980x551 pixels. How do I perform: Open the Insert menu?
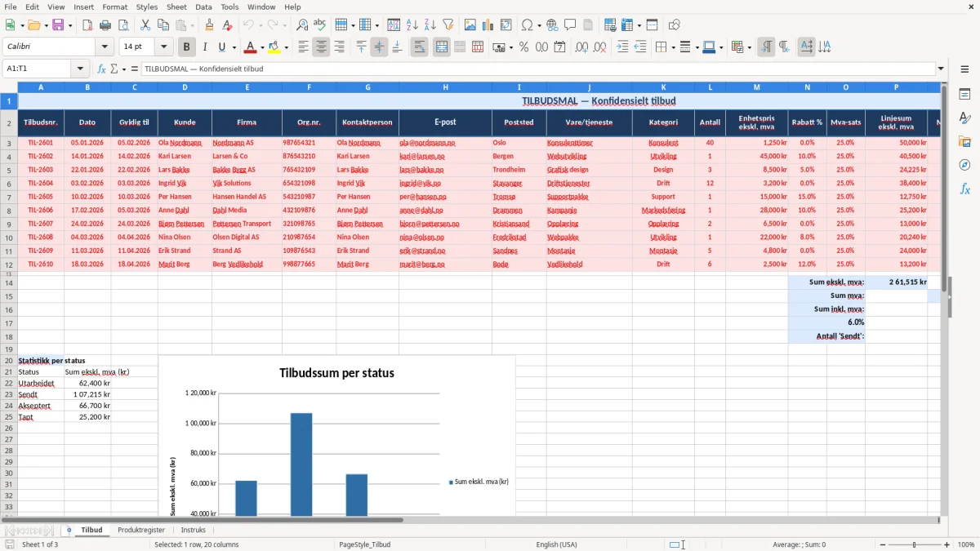click(83, 7)
